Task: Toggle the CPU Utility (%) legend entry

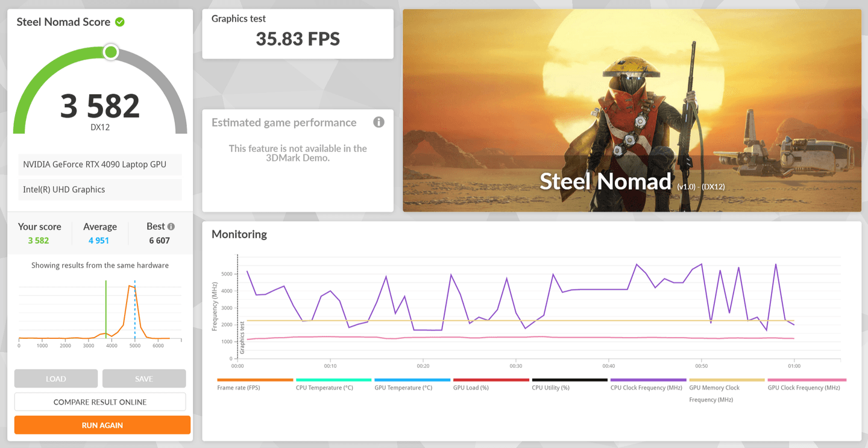Action: point(570,385)
